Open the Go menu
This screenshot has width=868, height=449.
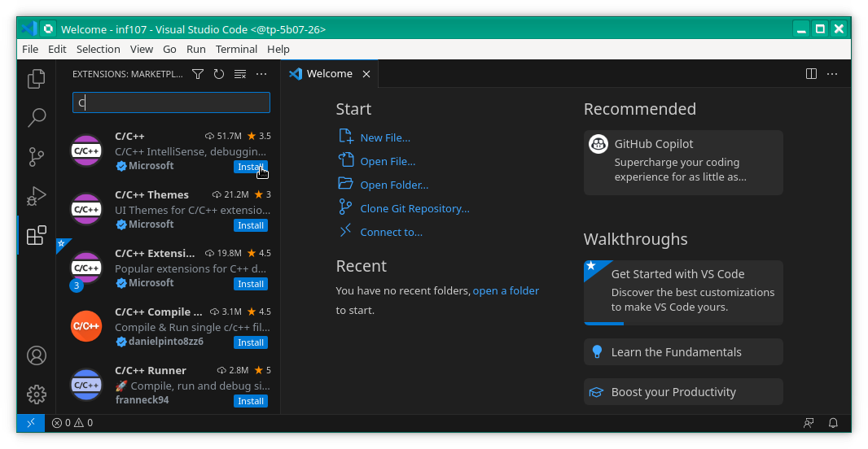169,50
